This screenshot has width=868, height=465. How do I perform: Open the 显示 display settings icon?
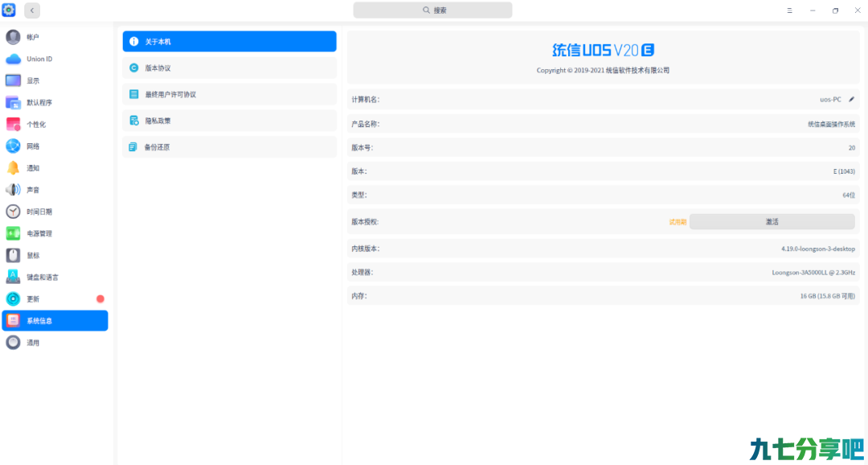[x=13, y=81]
